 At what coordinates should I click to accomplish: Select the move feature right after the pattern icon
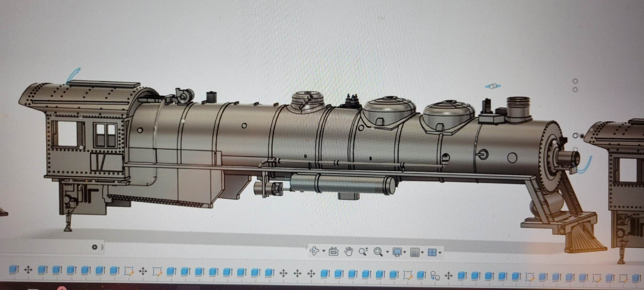pyautogui.click(x=448, y=276)
